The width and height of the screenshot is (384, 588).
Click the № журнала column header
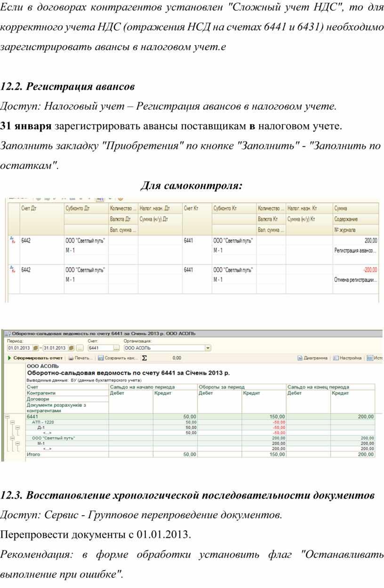coord(355,230)
